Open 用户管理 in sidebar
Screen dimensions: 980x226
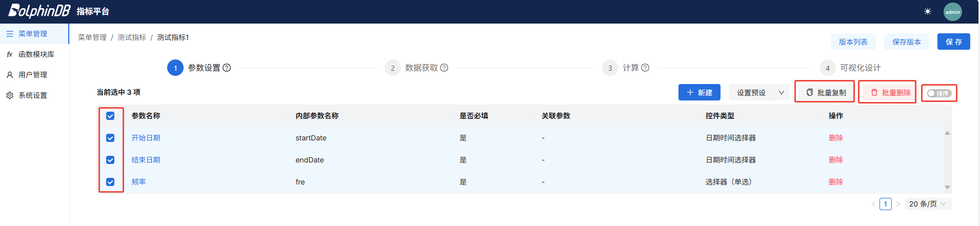(x=32, y=75)
